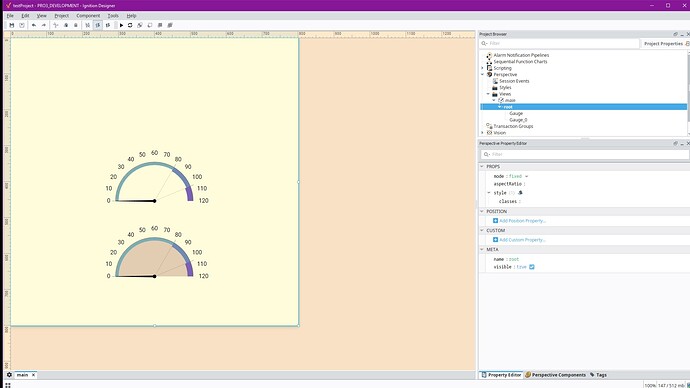Collapse the Views folder node
Image resolution: width=690 pixels, height=388 pixels.
point(488,94)
